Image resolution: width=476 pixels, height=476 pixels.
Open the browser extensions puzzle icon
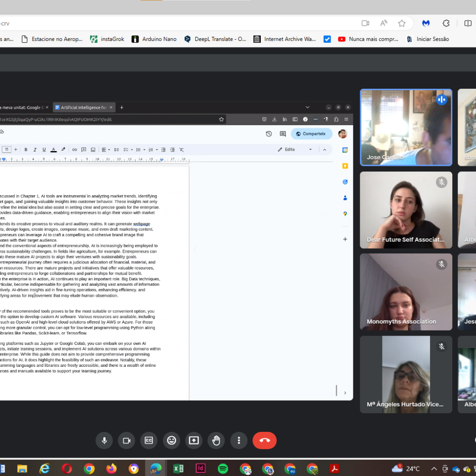tap(446, 23)
